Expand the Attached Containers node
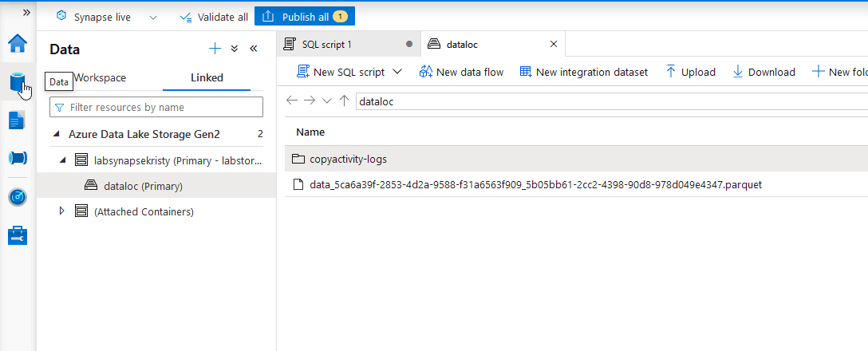868x351 pixels. (x=62, y=211)
